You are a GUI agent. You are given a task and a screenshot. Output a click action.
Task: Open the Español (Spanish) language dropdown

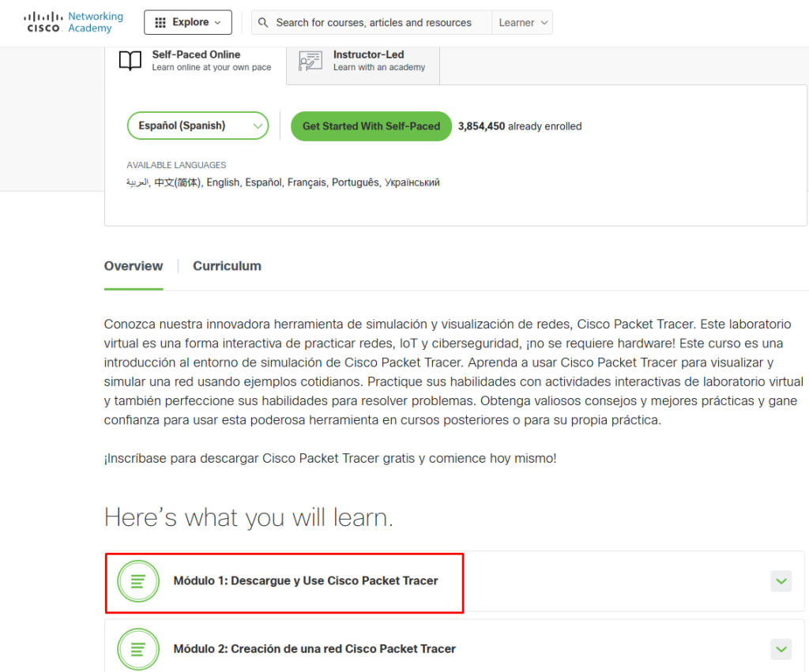pyautogui.click(x=198, y=126)
